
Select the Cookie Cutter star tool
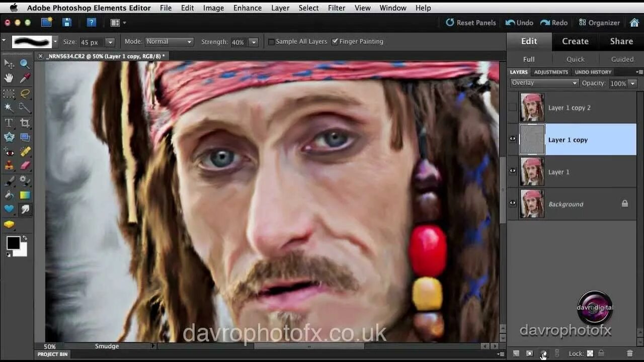point(9,137)
